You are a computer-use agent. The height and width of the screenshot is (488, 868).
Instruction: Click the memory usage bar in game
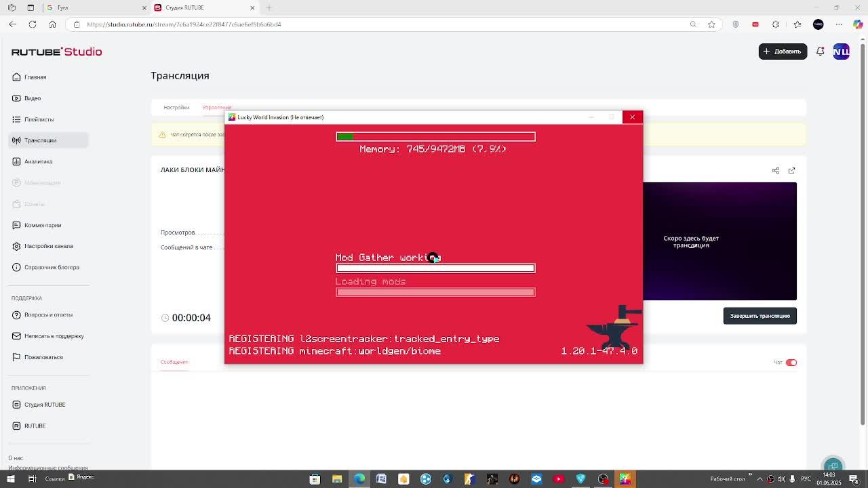[435, 137]
